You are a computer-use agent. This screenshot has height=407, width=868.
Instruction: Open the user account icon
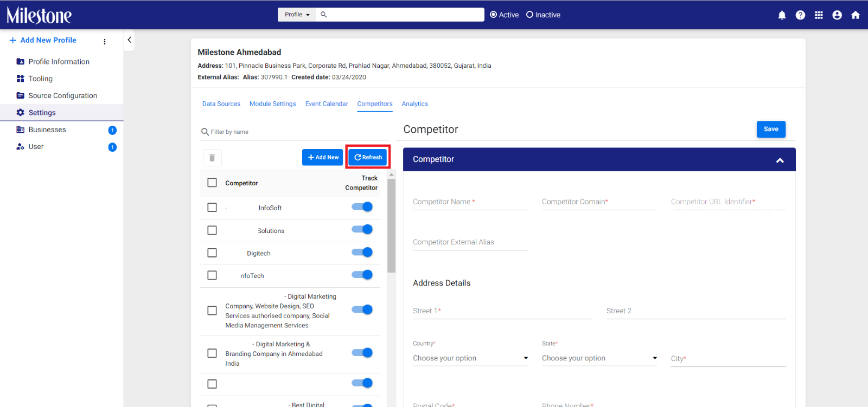click(x=837, y=15)
